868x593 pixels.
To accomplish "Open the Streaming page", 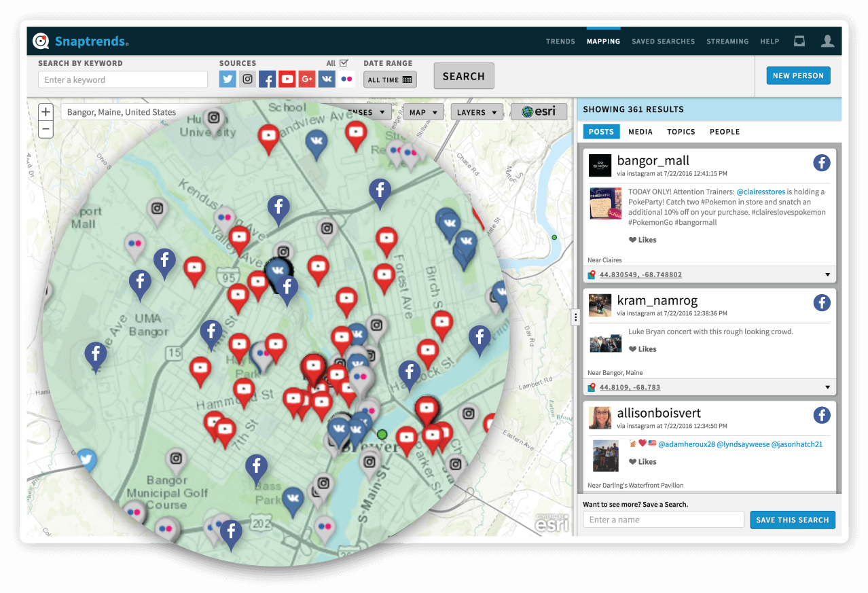I will (727, 41).
